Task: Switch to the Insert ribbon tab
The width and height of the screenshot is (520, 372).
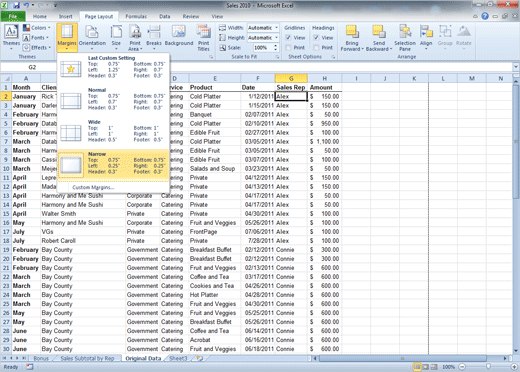Action: click(x=66, y=16)
